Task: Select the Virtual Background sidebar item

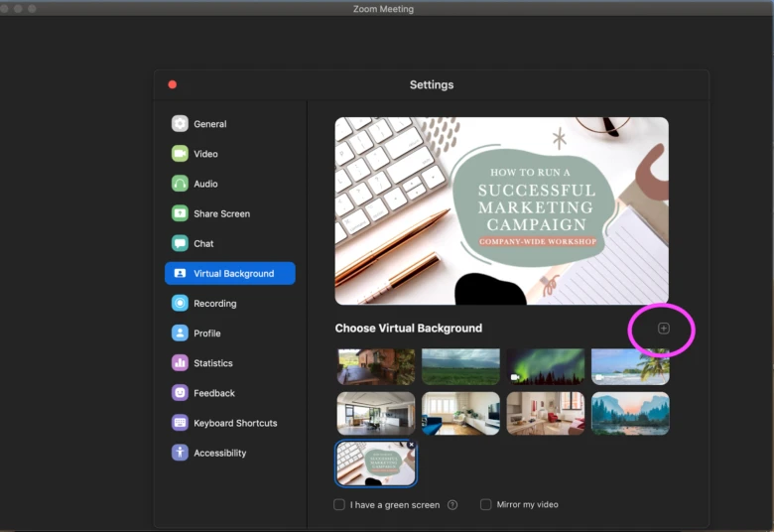Action: pos(230,273)
